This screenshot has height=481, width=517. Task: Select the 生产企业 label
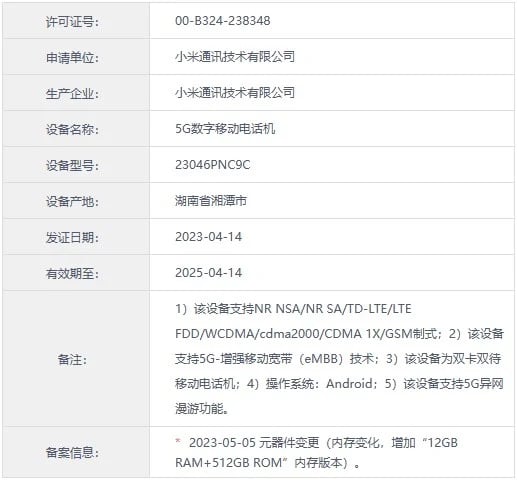(x=72, y=94)
